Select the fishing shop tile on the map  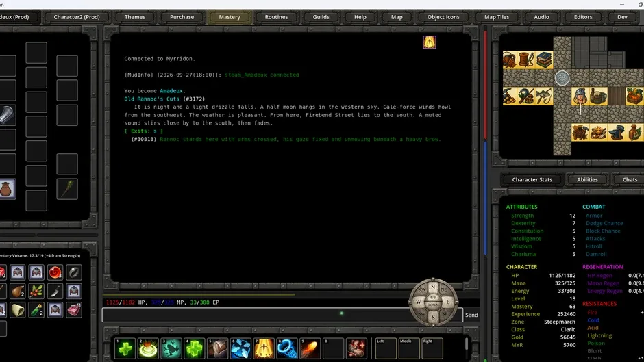click(544, 96)
